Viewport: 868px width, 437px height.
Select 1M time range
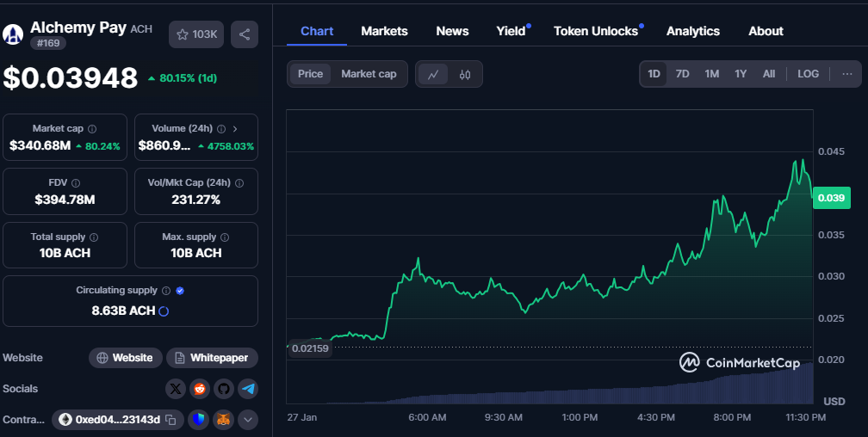[712, 74]
